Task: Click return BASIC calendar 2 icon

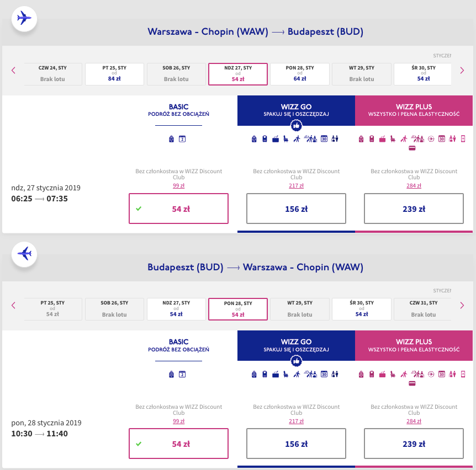Action: [182, 374]
